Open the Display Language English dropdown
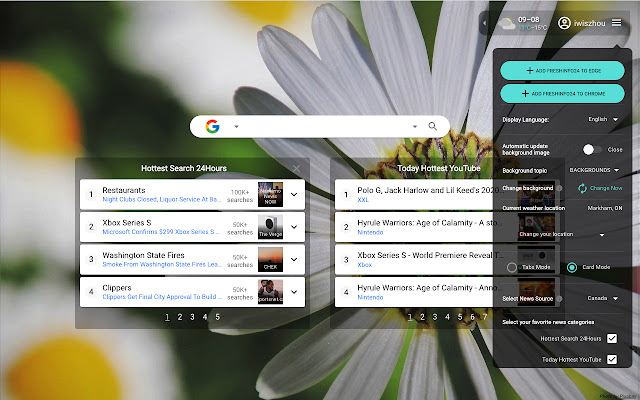640x400 pixels. (x=603, y=119)
